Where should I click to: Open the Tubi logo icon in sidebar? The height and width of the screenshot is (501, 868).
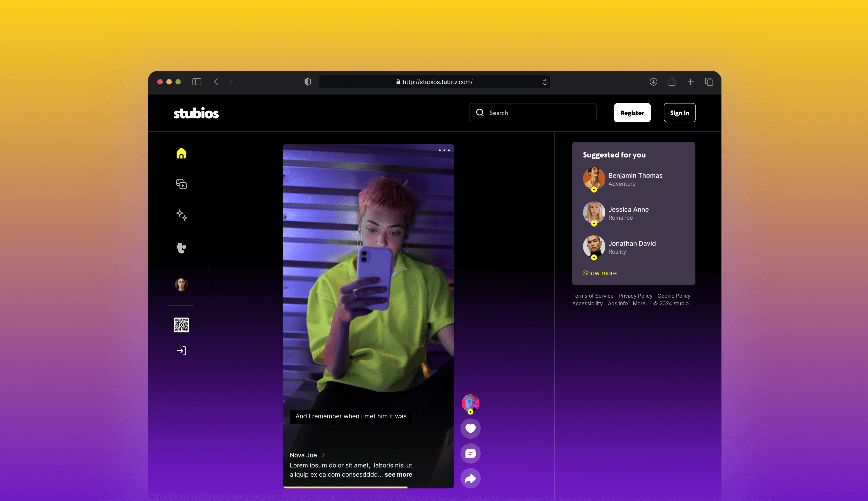coord(181,248)
